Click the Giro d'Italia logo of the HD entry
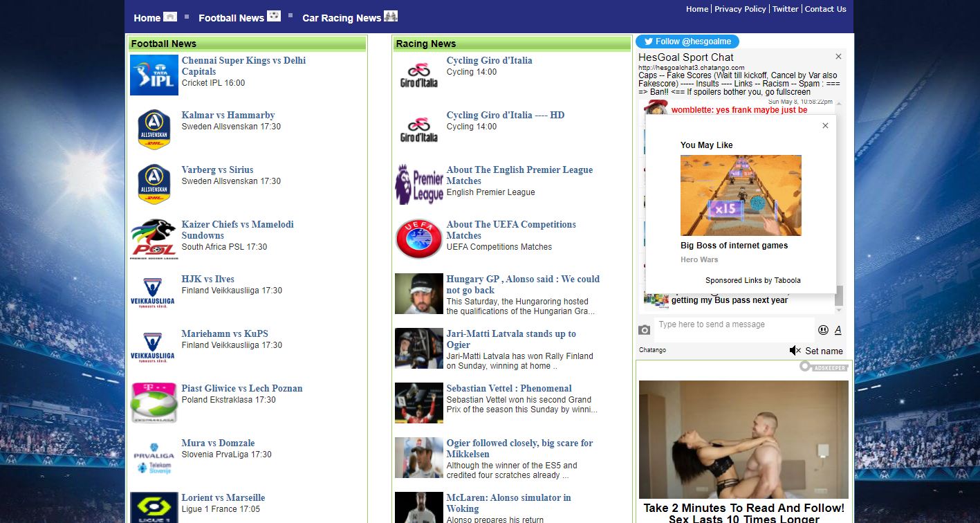The width and height of the screenshot is (980, 523). pos(419,129)
